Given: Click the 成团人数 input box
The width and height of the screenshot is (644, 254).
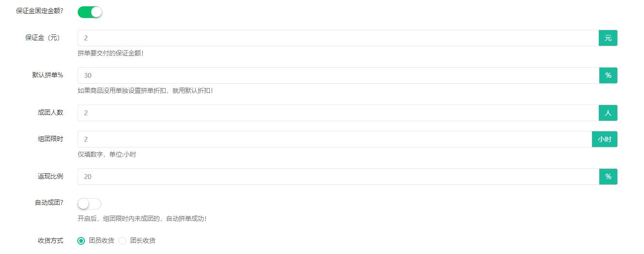Looking at the screenshot, I should point(338,113).
